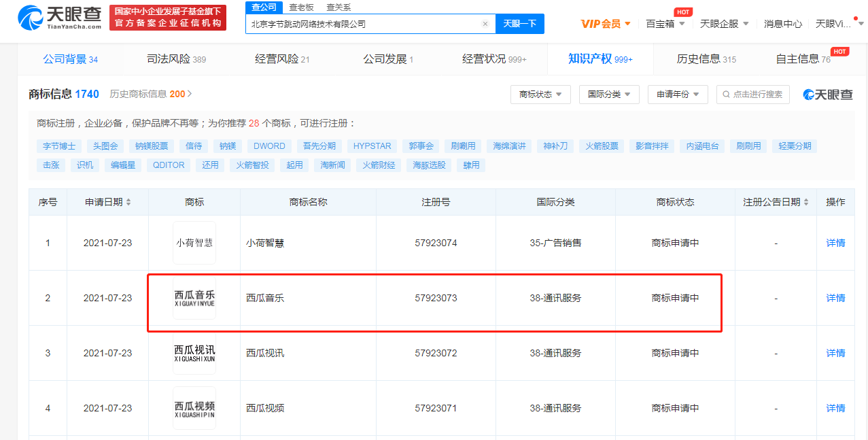Click the arrow next to 历史商标信息 200

pyautogui.click(x=190, y=94)
